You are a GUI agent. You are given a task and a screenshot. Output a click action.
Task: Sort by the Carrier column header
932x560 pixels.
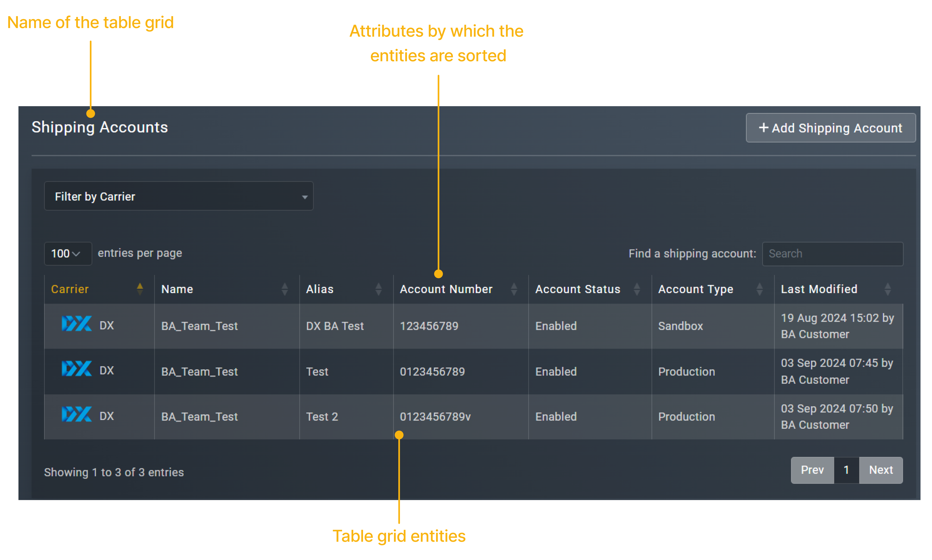(99, 289)
